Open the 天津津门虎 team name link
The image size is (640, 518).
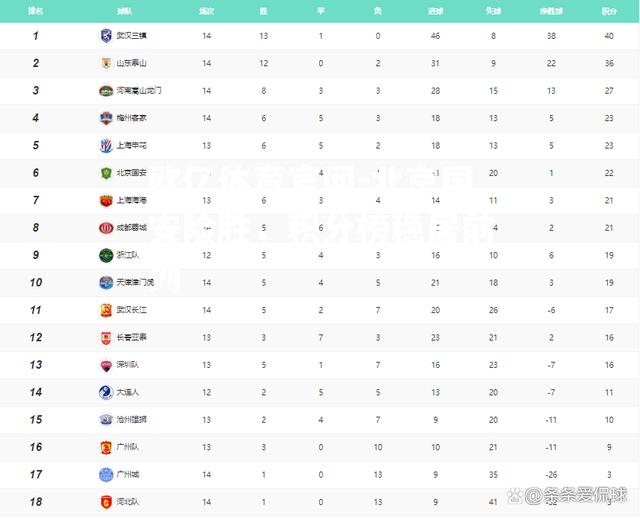[x=135, y=282]
